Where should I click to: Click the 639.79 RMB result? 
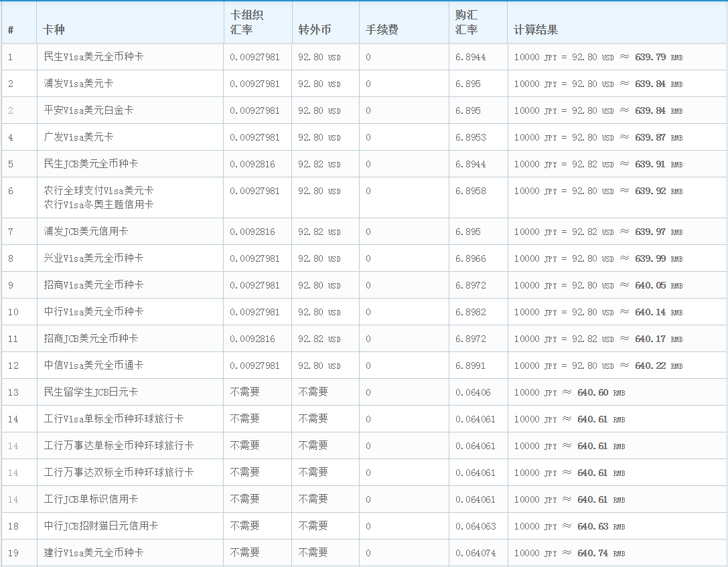click(659, 57)
